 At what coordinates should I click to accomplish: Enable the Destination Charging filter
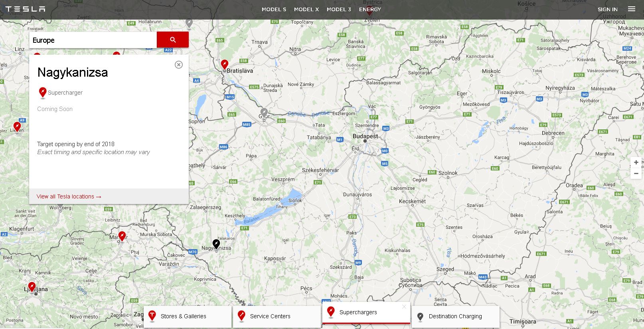(455, 316)
